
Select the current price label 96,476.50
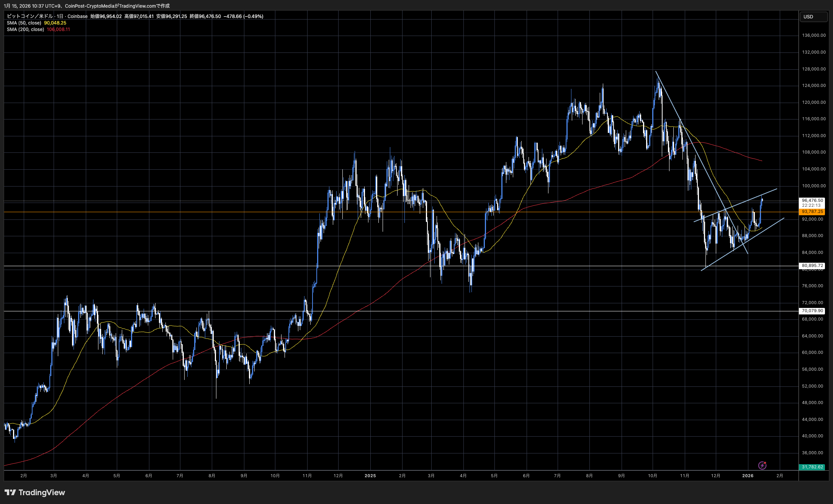[x=812, y=200]
